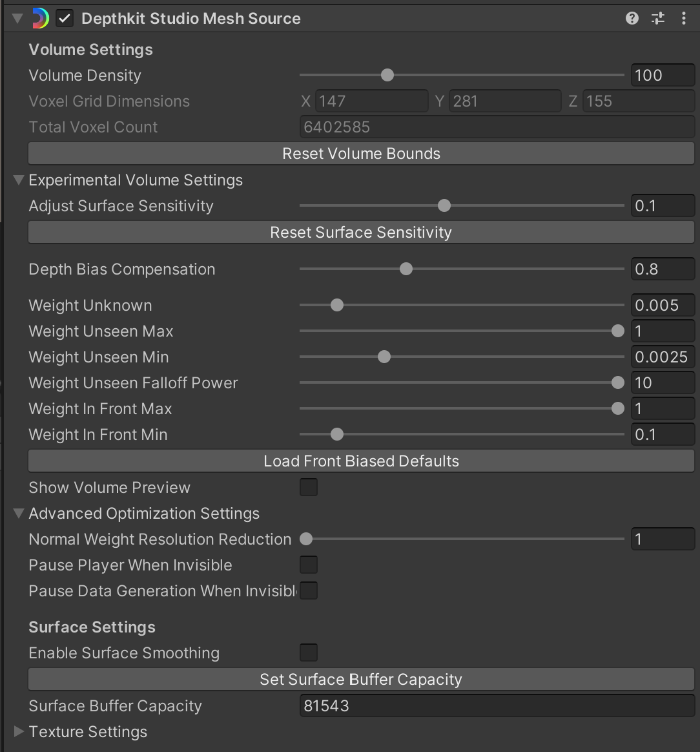Collapse Experimental Volume Settings foldout
Viewport: 700px width, 752px height.
tap(19, 180)
